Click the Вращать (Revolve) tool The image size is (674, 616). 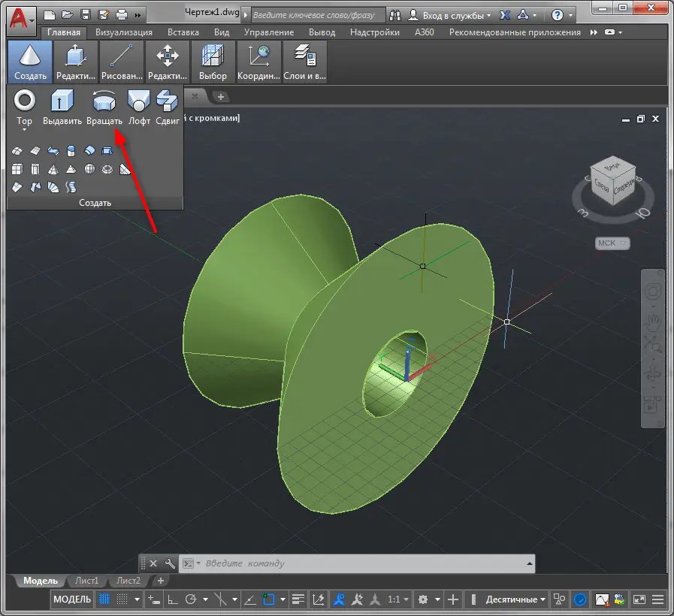tap(104, 107)
